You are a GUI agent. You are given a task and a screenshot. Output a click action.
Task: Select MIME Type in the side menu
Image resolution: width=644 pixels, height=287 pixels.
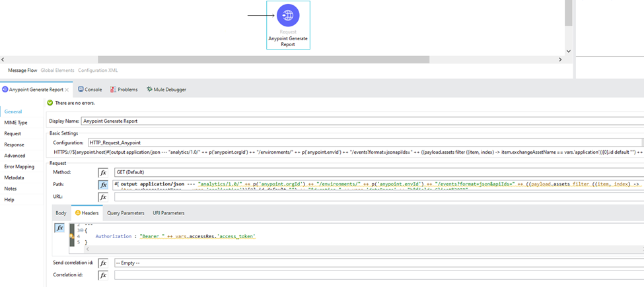16,123
